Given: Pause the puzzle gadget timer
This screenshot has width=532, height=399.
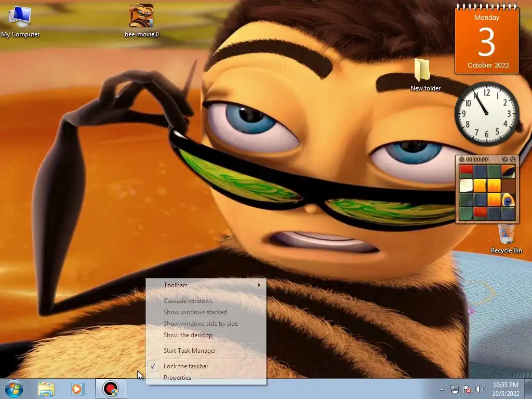Looking at the screenshot, I should (461, 159).
